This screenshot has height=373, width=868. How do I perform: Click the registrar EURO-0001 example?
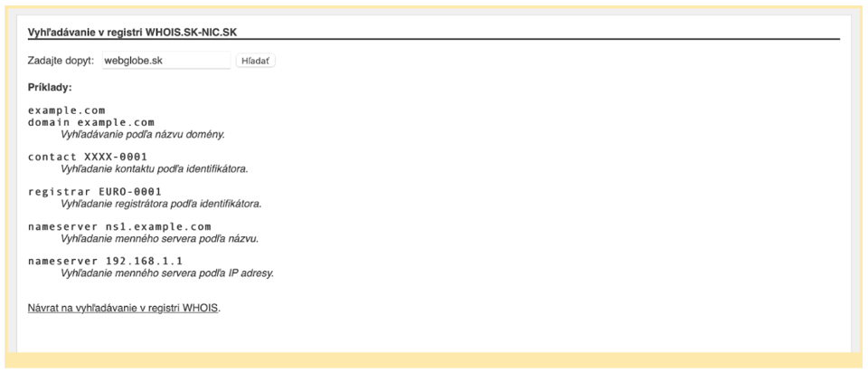click(x=95, y=192)
